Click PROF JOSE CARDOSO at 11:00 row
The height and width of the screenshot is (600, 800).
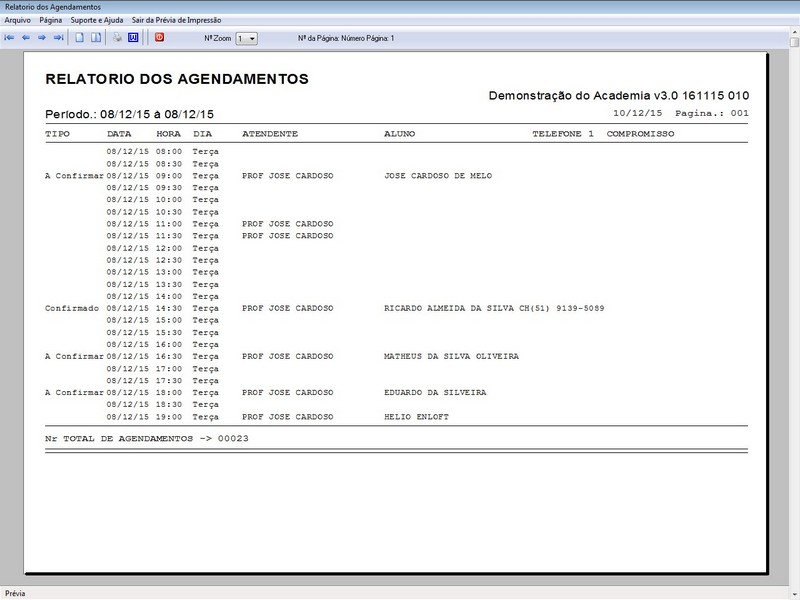288,224
